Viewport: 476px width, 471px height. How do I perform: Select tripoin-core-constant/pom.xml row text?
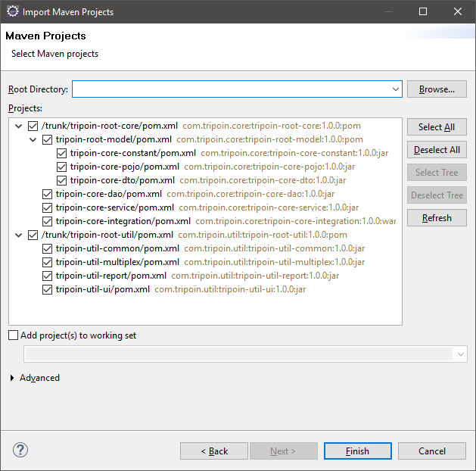click(x=133, y=153)
